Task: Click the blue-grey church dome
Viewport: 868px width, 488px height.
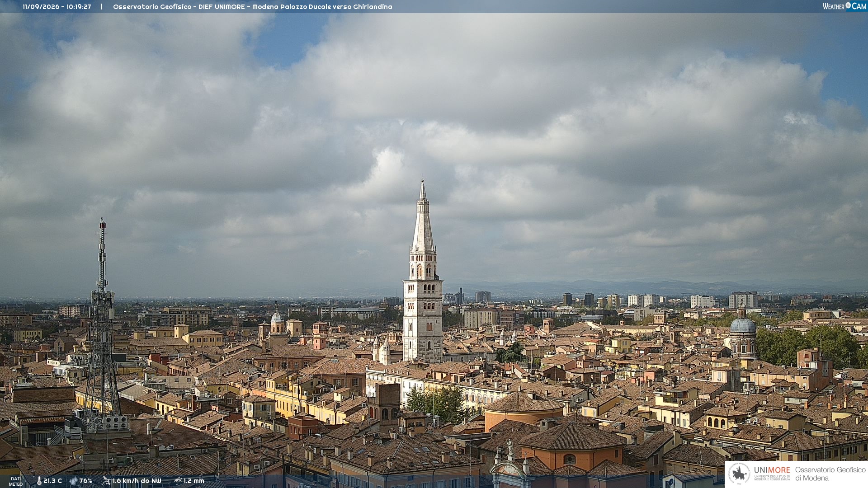Action: (x=742, y=325)
